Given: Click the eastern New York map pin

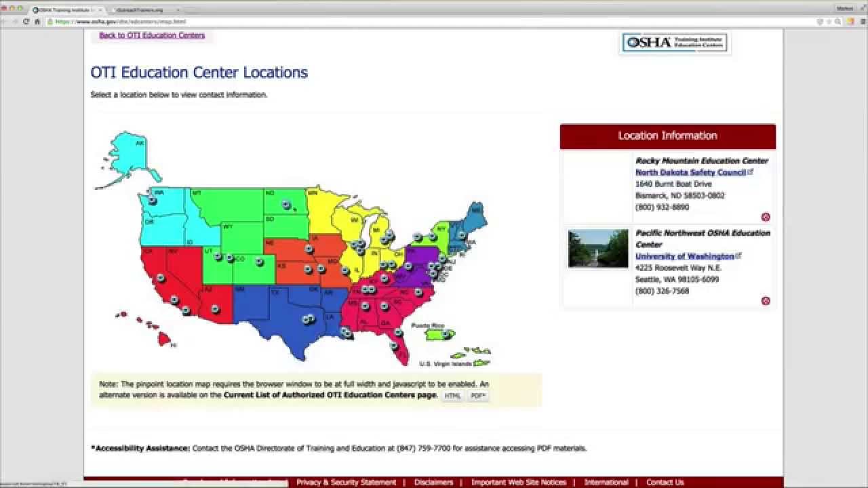Looking at the screenshot, I should (x=433, y=238).
